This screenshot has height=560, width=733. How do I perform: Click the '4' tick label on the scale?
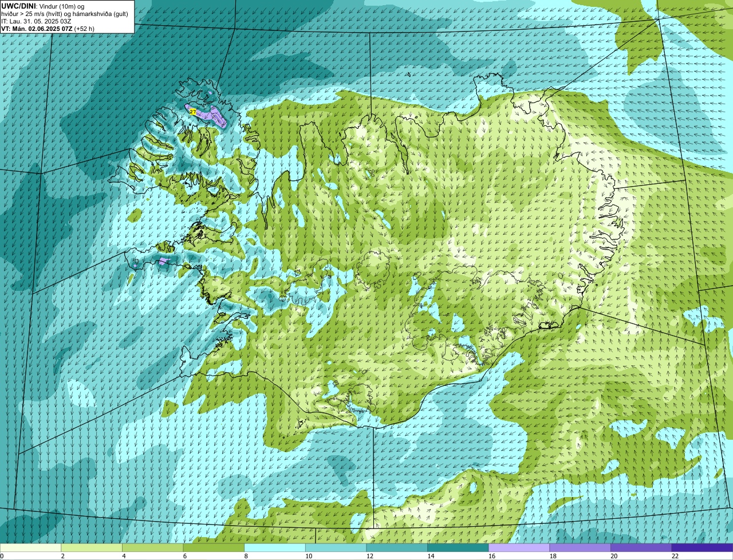(124, 556)
